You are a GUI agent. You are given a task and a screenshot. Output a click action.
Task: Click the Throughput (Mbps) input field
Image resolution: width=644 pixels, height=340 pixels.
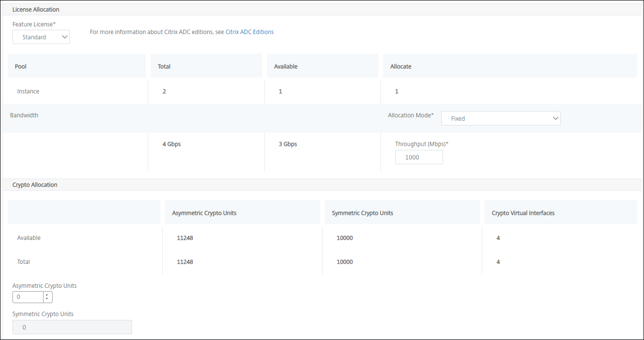tap(419, 157)
